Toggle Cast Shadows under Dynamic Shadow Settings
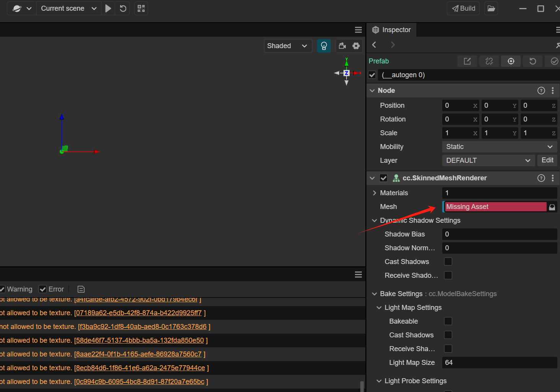This screenshot has width=560, height=392. point(448,262)
